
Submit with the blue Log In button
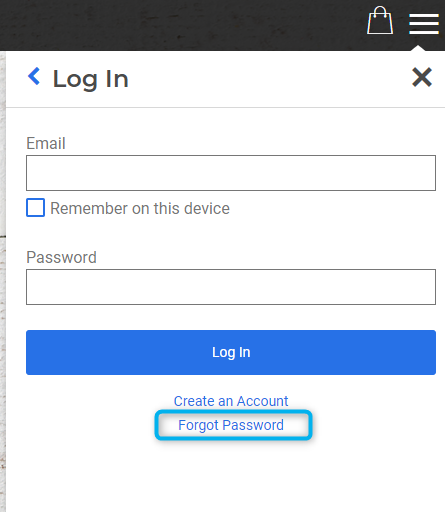[x=231, y=352]
